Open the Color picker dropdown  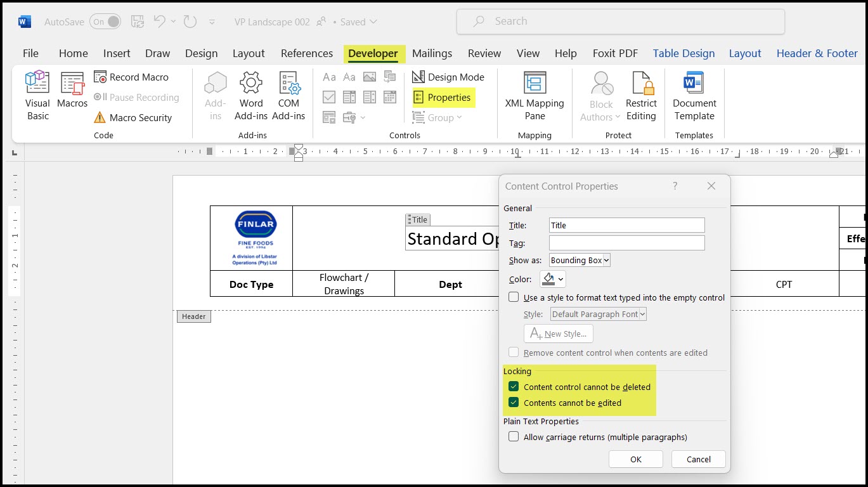560,279
